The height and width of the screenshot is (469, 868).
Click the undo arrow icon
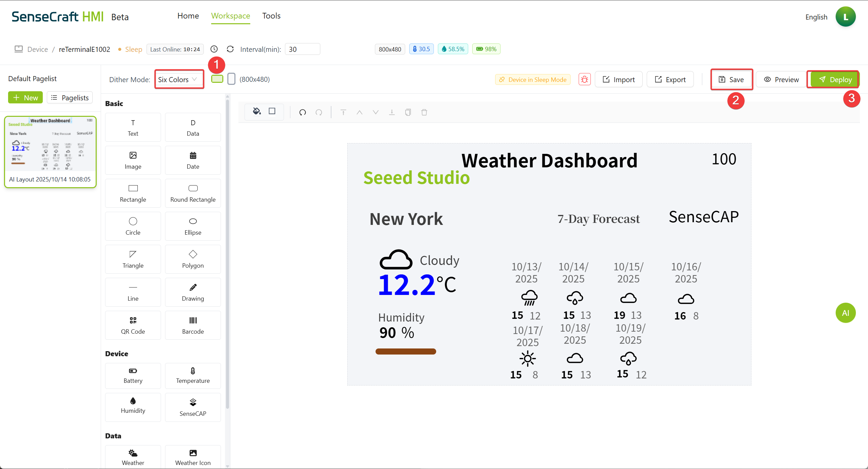click(x=302, y=112)
